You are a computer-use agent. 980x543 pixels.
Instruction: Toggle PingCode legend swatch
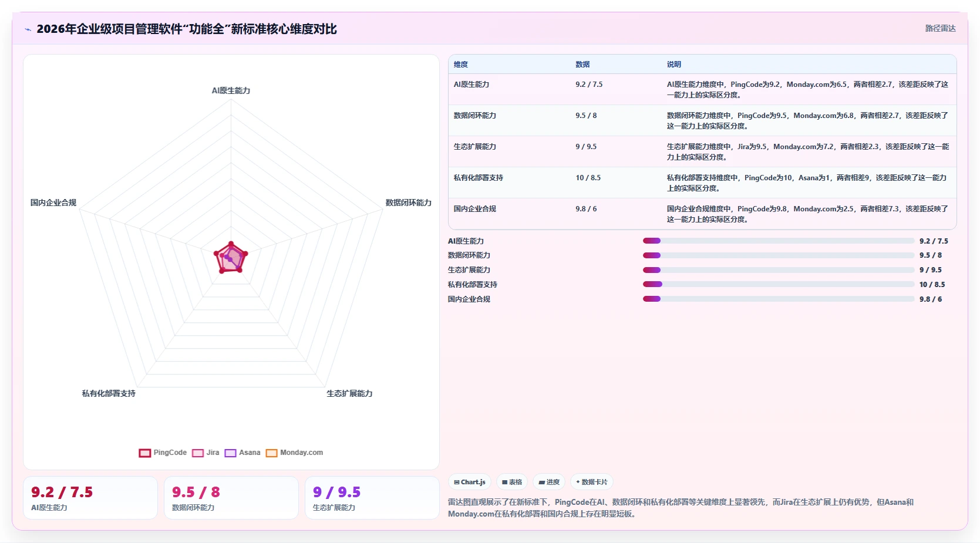145,453
